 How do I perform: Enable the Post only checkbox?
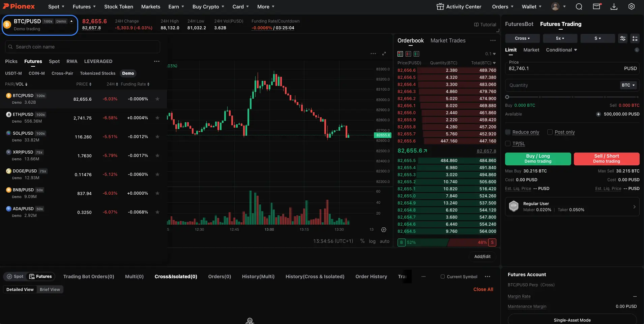[x=550, y=132]
